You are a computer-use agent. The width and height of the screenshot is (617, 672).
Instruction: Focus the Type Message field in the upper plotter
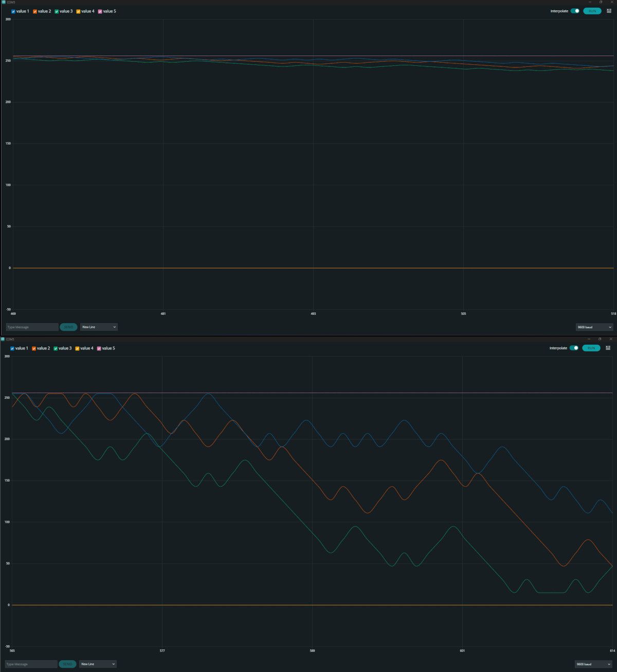point(32,327)
